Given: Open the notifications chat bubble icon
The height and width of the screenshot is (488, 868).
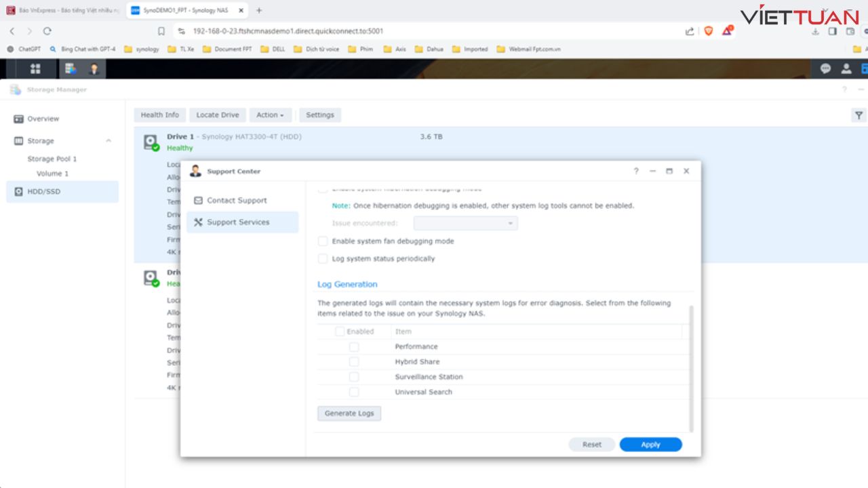Looking at the screenshot, I should point(825,68).
